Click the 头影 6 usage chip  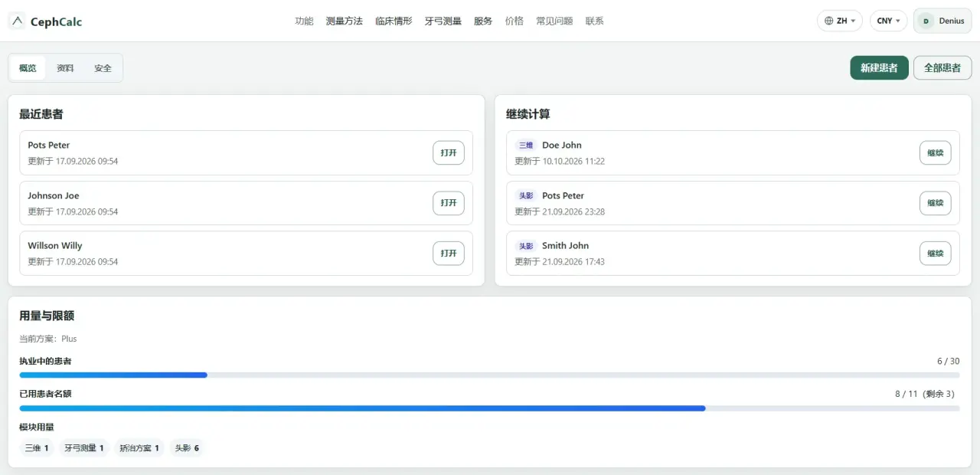(x=188, y=448)
